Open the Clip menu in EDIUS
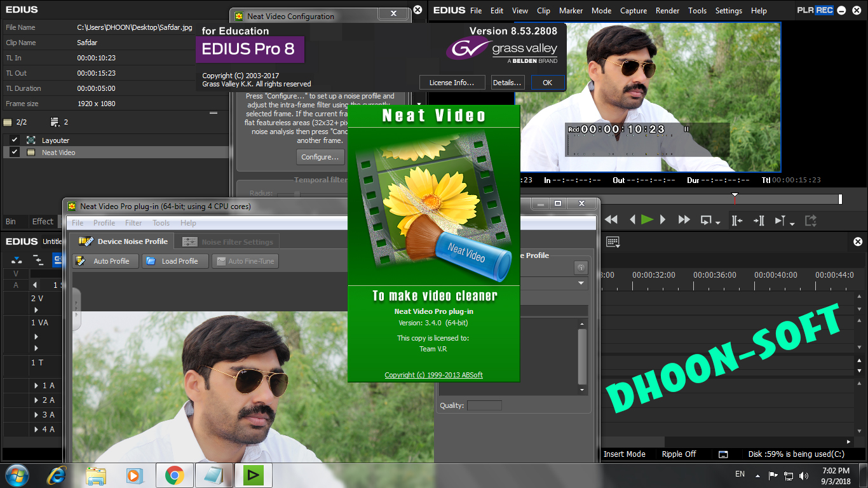868x488 pixels. click(x=543, y=11)
